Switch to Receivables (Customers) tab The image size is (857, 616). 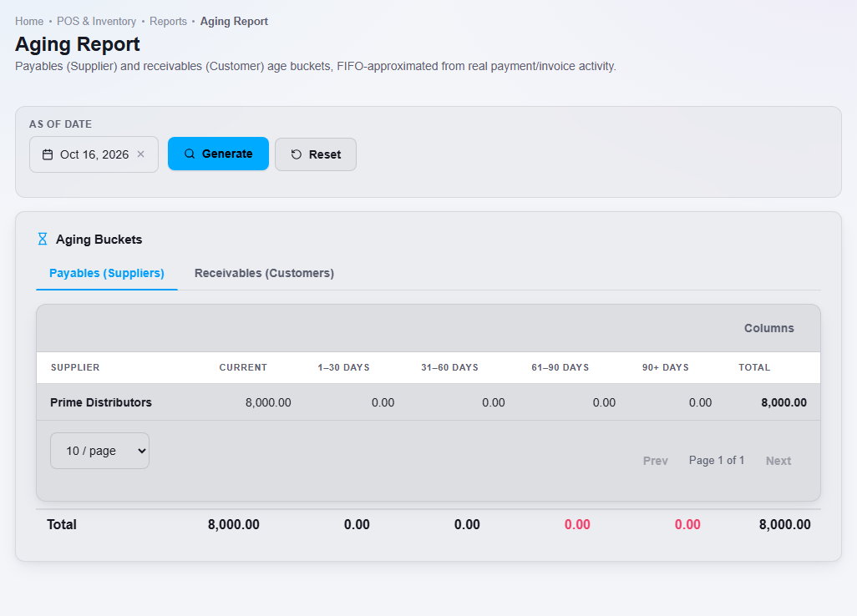click(264, 273)
